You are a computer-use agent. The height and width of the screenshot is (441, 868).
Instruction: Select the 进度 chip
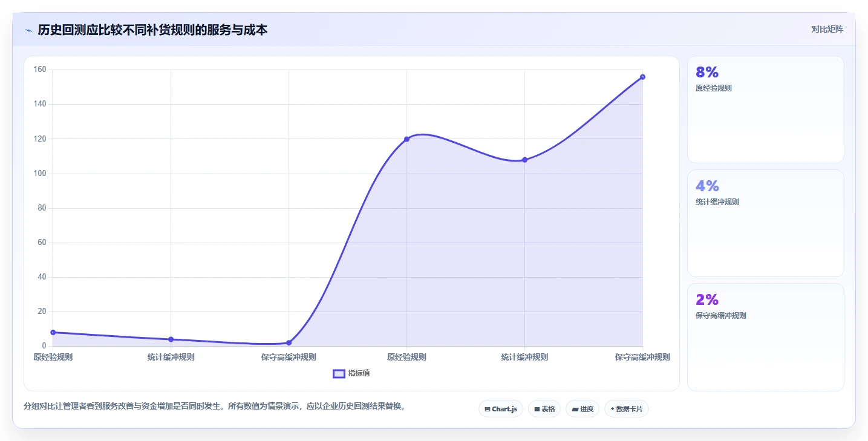582,409
